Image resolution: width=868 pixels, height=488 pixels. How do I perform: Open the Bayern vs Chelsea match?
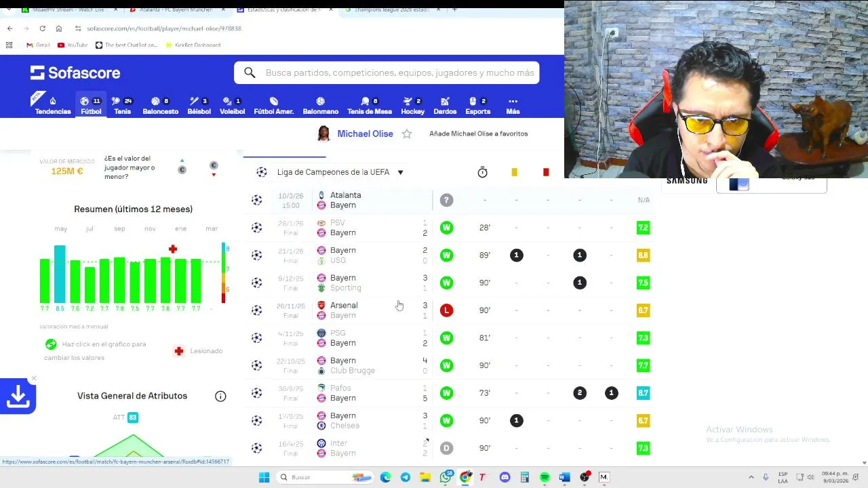[x=448, y=420]
